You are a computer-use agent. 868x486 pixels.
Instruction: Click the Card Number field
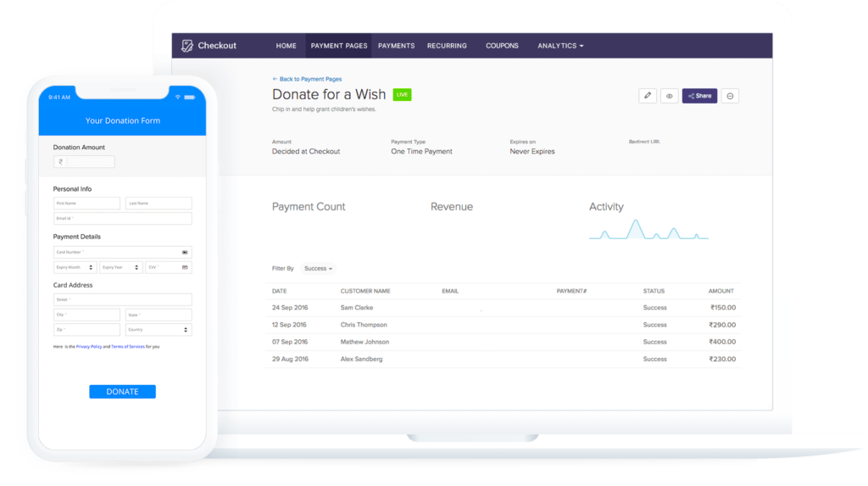tap(122, 252)
